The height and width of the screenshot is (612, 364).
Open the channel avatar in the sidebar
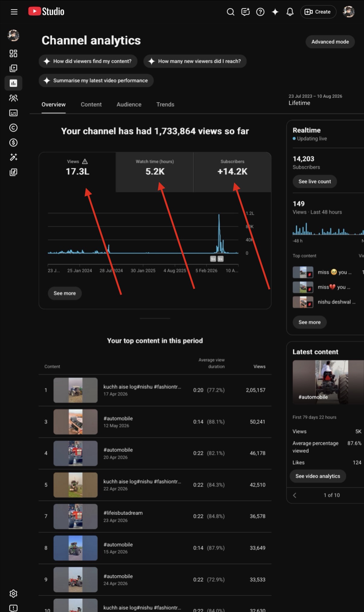point(13,36)
